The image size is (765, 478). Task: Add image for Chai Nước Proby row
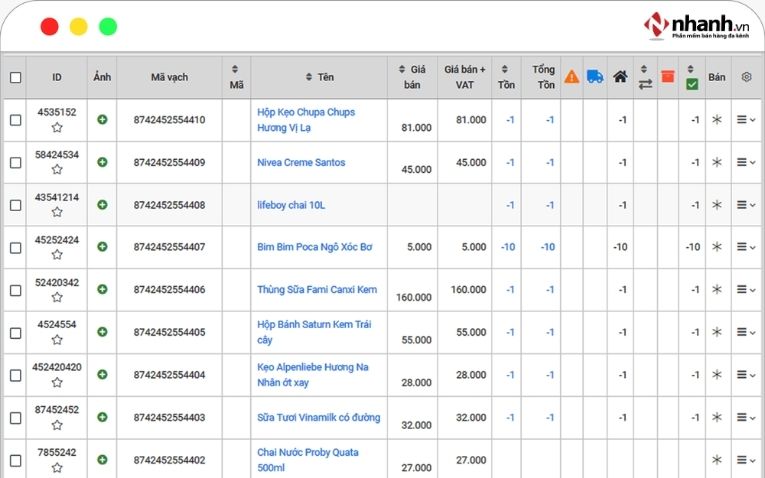[x=102, y=459]
